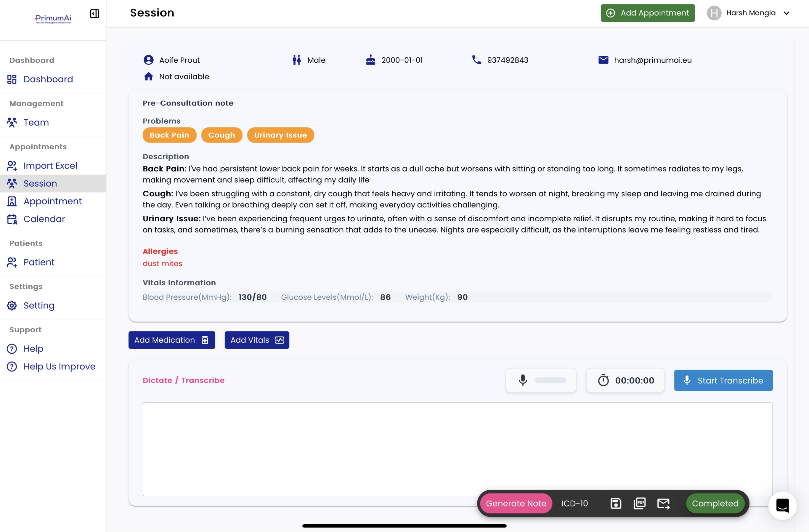Click the send email icon in toolbar
Screen dimensions: 809x532
click(x=663, y=503)
